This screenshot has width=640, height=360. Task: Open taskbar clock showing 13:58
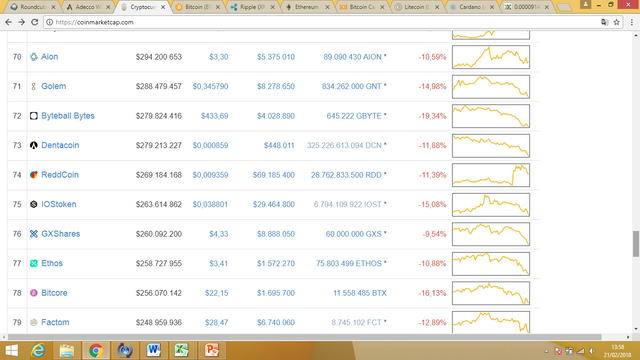pos(618,351)
